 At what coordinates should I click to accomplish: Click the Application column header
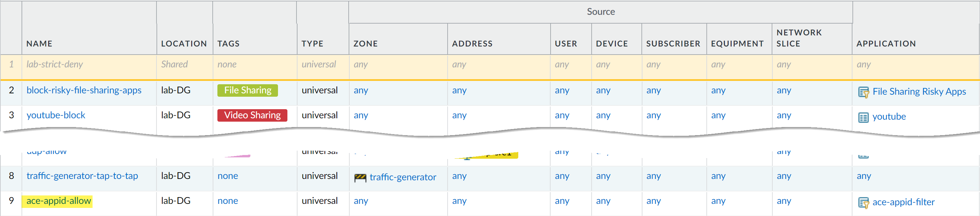[x=886, y=43]
